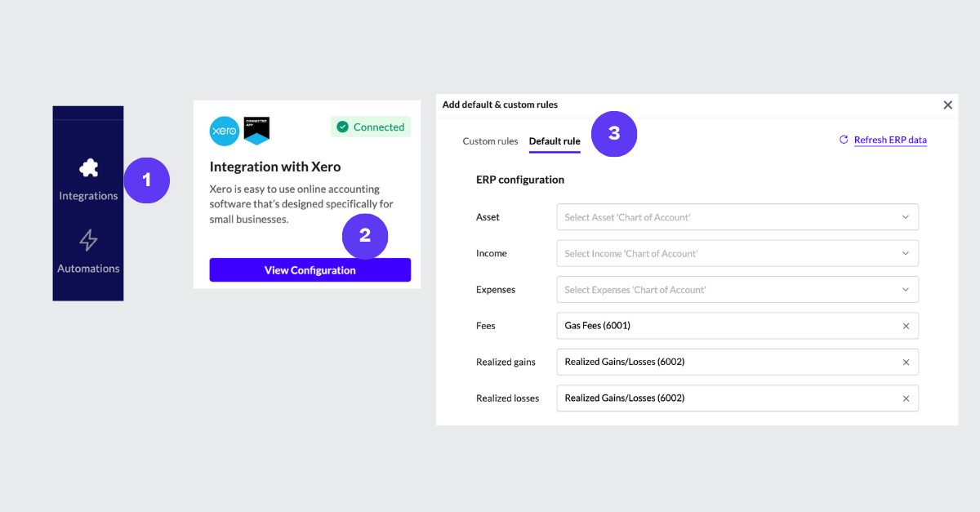
Task: Click the Realized losses account field
Action: coord(737,398)
